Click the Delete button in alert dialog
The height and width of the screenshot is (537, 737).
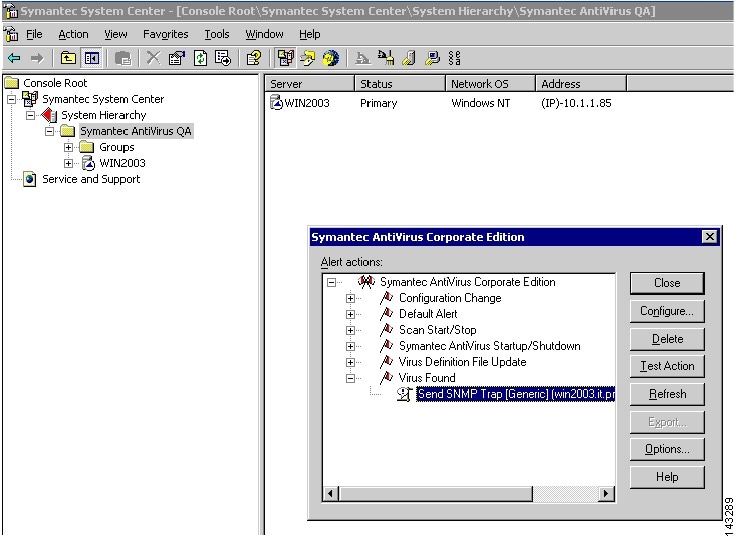coord(667,339)
